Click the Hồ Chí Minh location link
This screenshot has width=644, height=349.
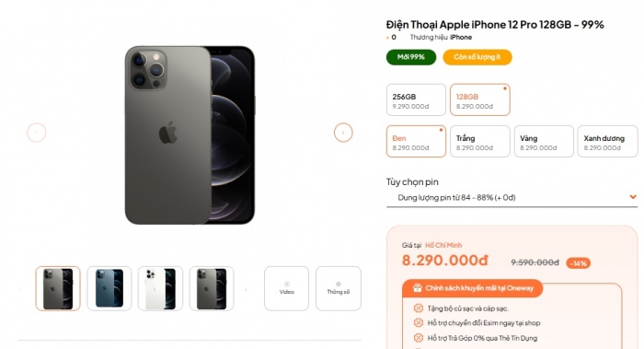click(443, 246)
